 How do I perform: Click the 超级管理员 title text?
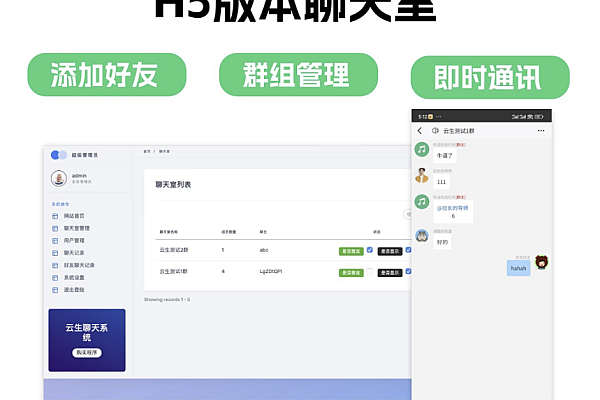tap(85, 155)
